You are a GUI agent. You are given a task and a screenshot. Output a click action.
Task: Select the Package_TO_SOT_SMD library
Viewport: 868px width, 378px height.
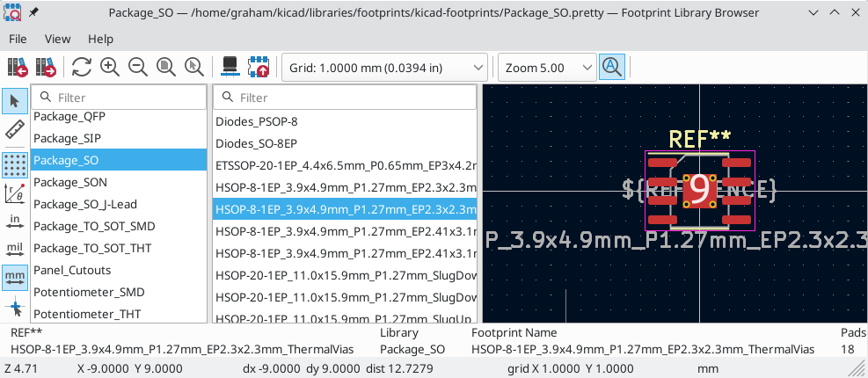click(119, 226)
